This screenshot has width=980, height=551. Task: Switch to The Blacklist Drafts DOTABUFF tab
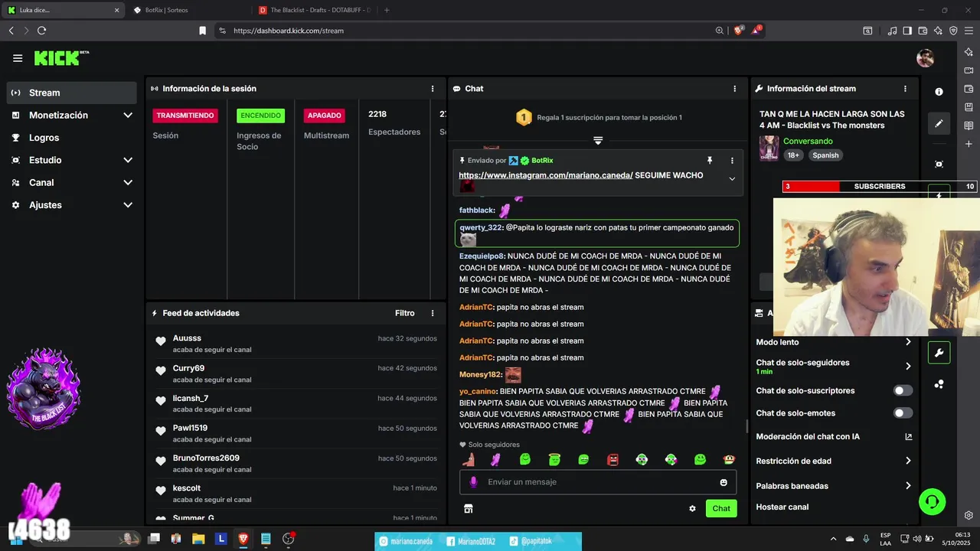click(x=315, y=10)
